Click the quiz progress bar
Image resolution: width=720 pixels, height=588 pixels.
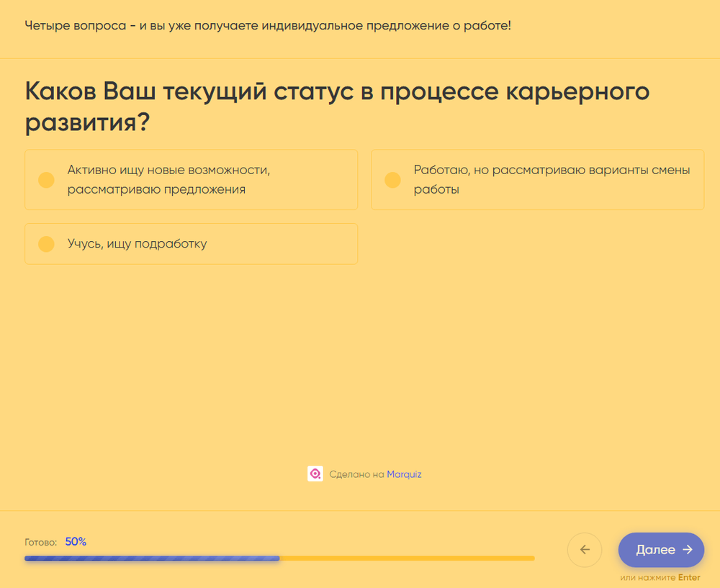[x=279, y=558]
